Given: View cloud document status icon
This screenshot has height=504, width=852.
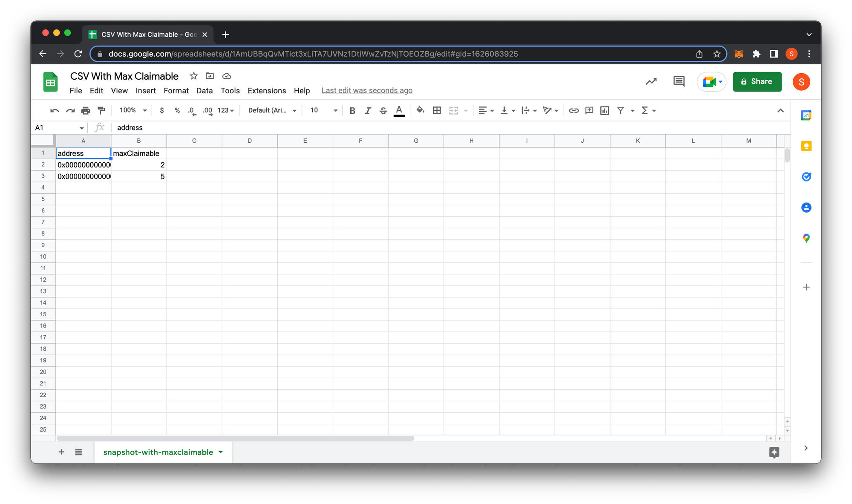Looking at the screenshot, I should [x=227, y=76].
